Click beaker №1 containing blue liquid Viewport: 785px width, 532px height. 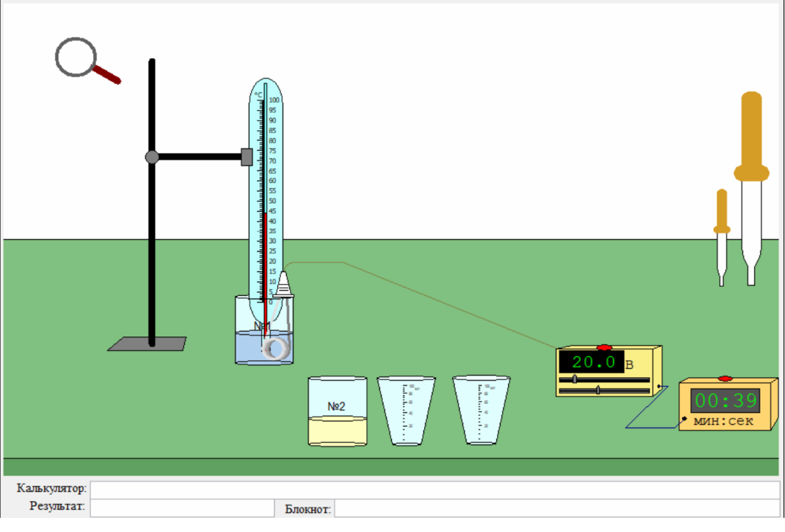point(264,330)
